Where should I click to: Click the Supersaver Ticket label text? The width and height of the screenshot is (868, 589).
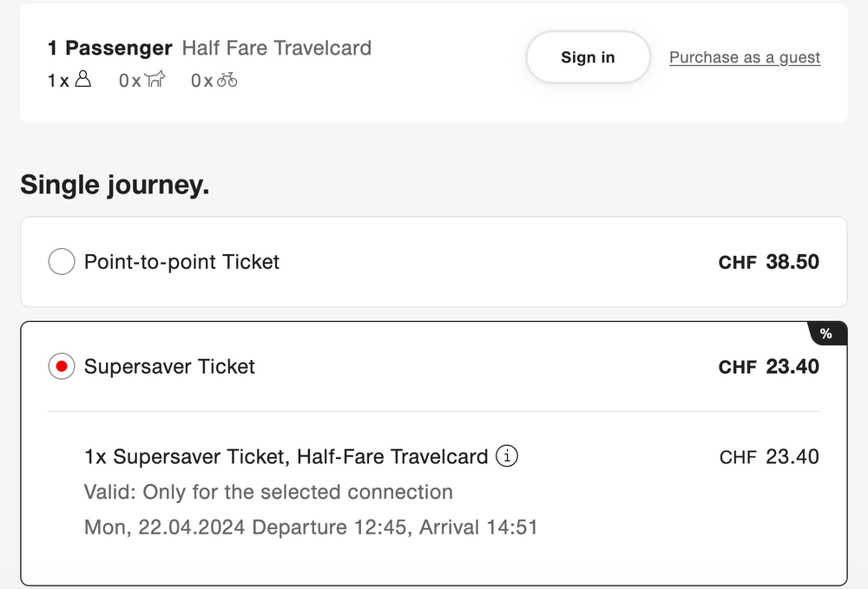169,367
